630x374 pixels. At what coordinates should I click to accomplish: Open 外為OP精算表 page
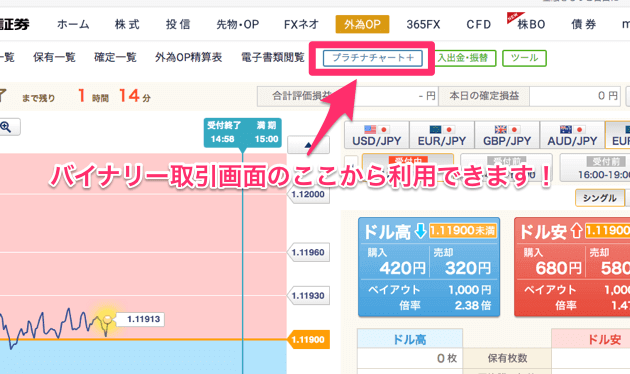(x=189, y=57)
